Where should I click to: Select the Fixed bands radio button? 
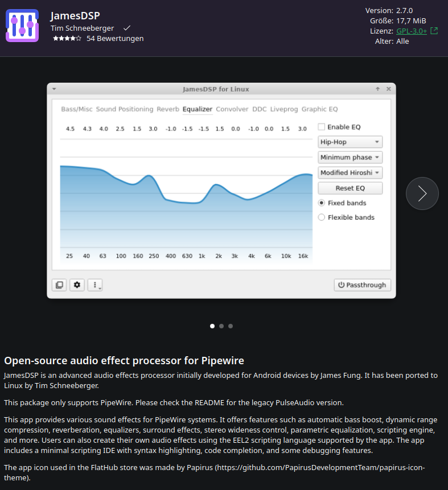tap(322, 203)
